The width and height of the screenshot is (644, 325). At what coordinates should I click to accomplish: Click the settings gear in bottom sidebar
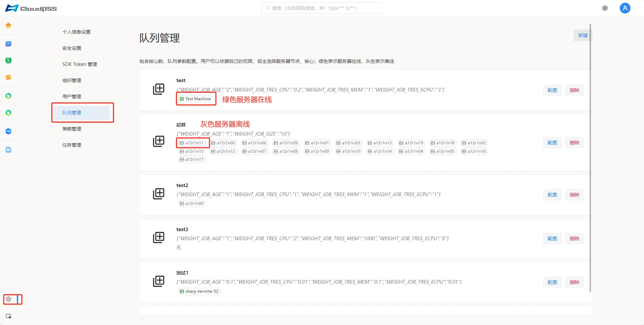pyautogui.click(x=8, y=299)
